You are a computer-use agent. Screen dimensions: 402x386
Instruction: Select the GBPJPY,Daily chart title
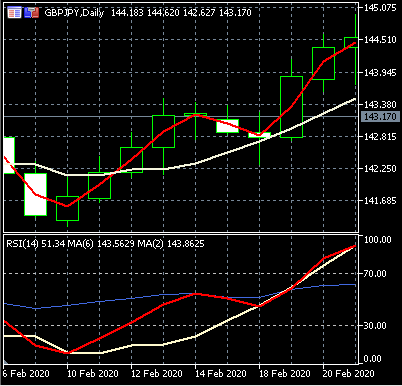74,13
